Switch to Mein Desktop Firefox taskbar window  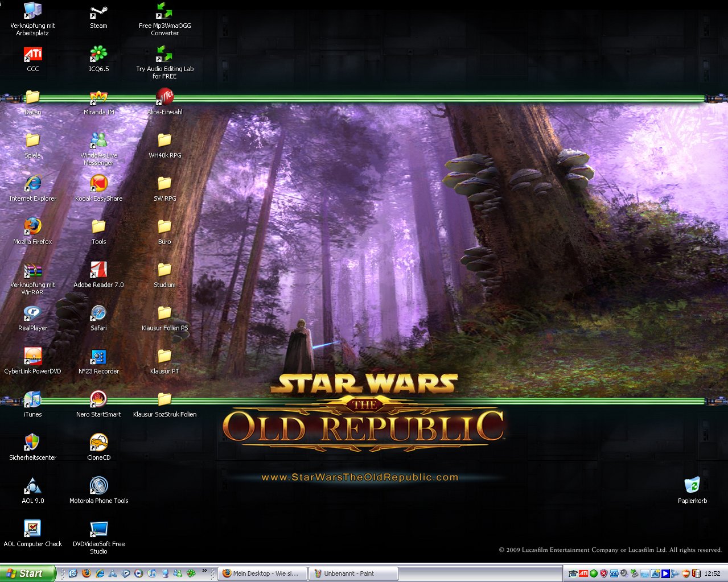pyautogui.click(x=262, y=573)
